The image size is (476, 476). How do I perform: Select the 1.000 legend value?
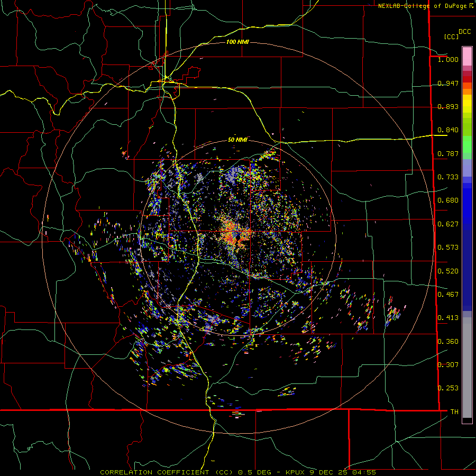448,59
